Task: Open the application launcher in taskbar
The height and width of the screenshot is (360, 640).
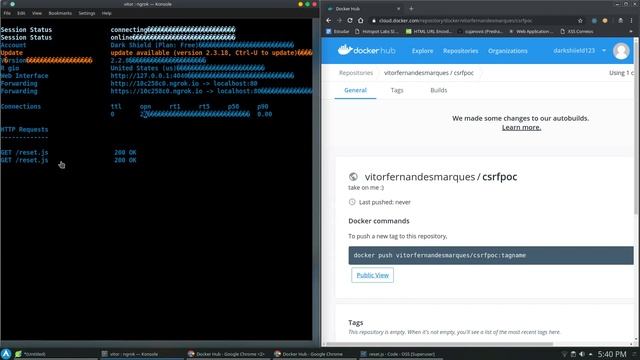Action: tap(6, 354)
